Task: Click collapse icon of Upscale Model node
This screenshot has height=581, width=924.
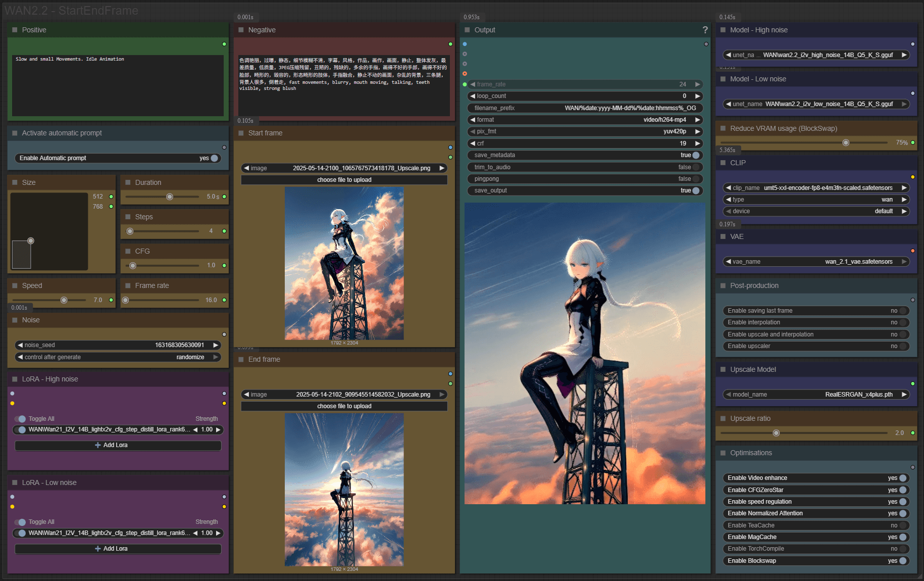Action: pyautogui.click(x=723, y=369)
